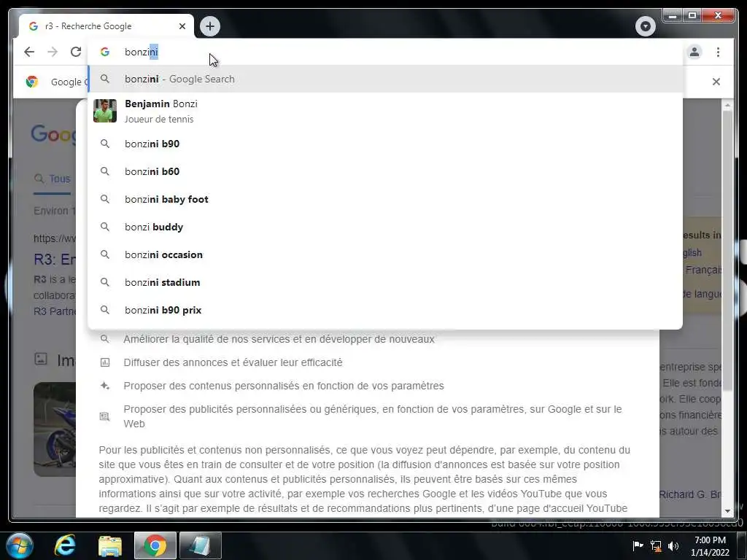The width and height of the screenshot is (747, 560).
Task: Choose the Benjamin Bonzi suggestion
Action: (385, 111)
